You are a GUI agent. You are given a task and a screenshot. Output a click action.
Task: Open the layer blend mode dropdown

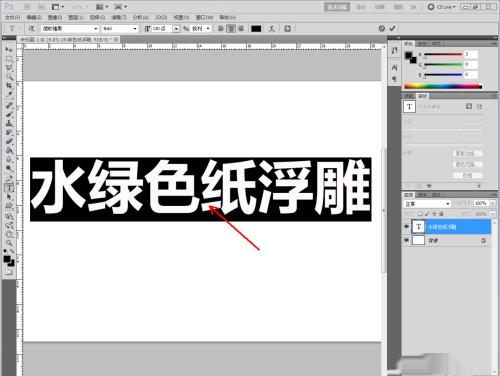(x=427, y=204)
